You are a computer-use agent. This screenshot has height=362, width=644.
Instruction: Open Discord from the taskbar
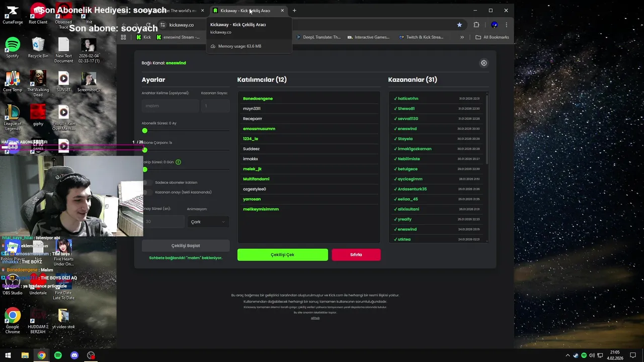(74, 355)
